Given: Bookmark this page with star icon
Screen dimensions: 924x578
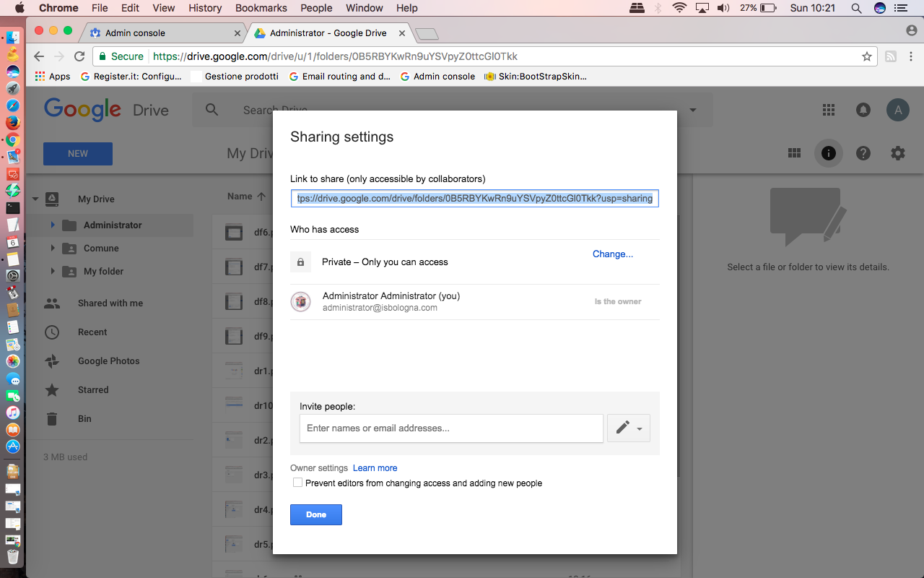Looking at the screenshot, I should point(867,56).
